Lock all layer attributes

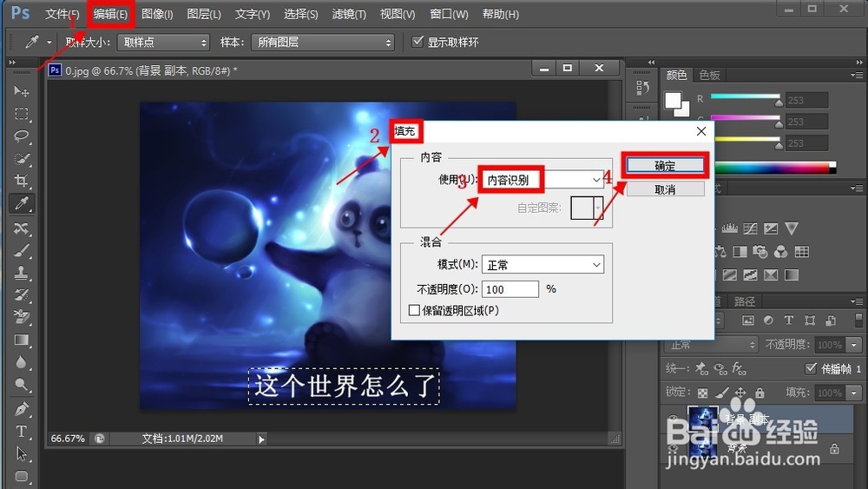coord(760,393)
